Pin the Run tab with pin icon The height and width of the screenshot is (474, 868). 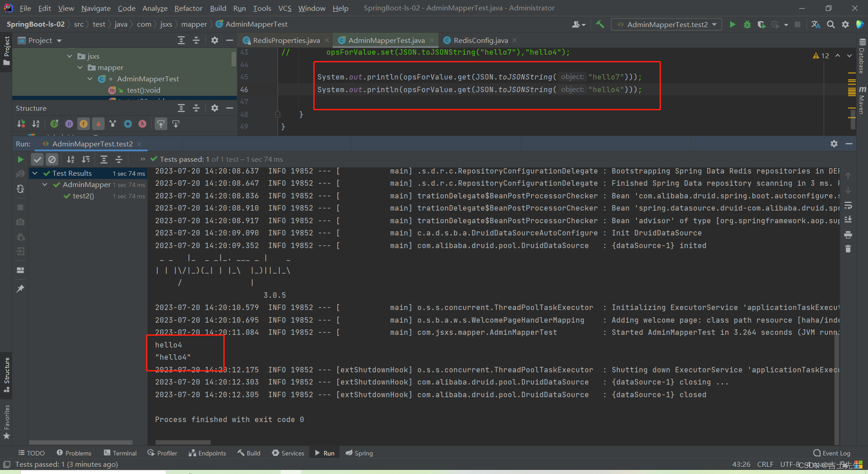tap(20, 289)
